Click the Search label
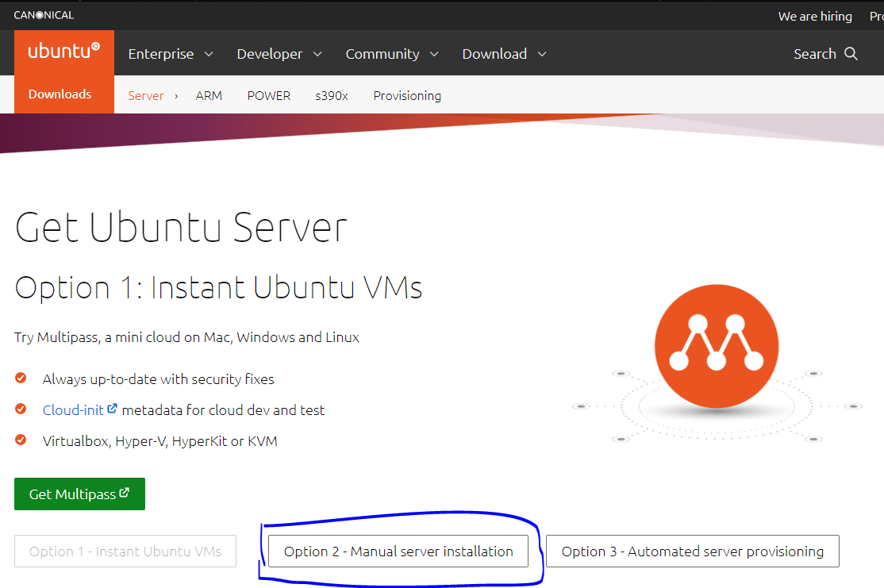884x588 pixels. pyautogui.click(x=815, y=54)
